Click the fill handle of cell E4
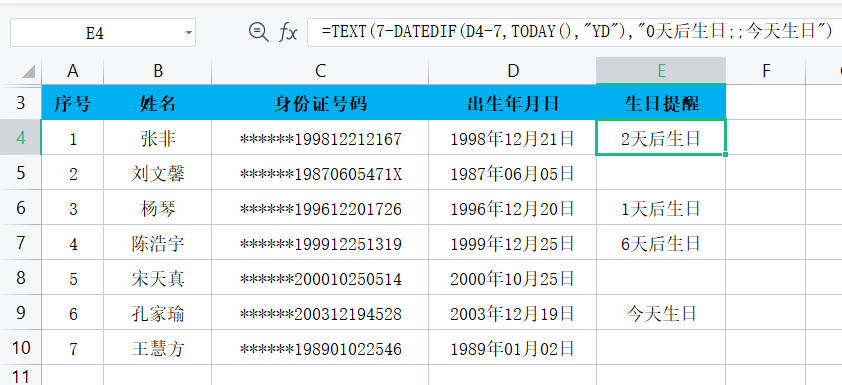The height and width of the screenshot is (385, 842). (x=725, y=155)
